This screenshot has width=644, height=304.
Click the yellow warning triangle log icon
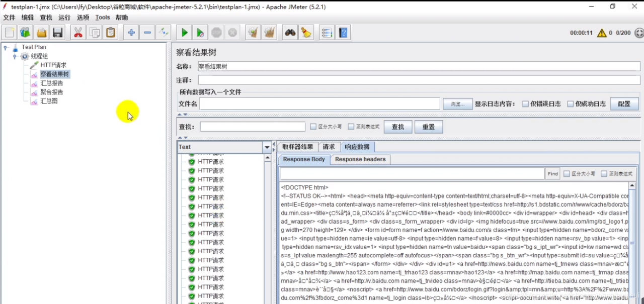[602, 33]
